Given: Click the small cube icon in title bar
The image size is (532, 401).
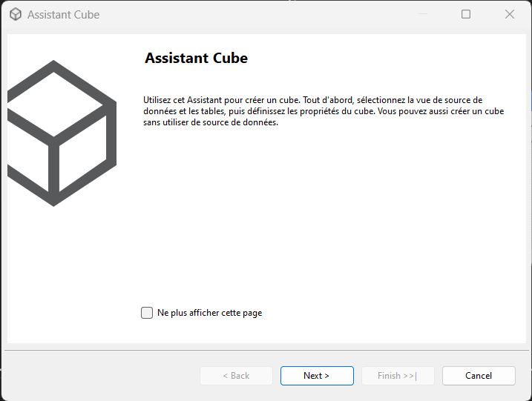Looking at the screenshot, I should 16,14.
